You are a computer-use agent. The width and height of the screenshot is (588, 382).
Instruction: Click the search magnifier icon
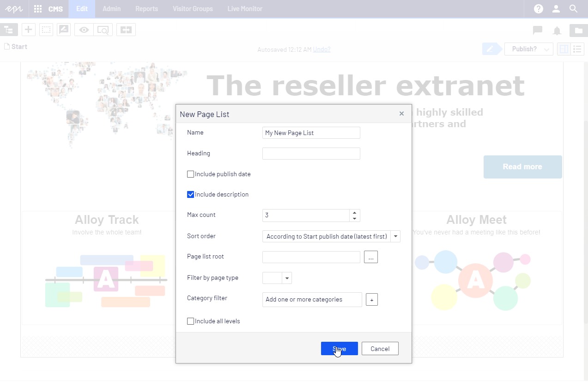574,9
